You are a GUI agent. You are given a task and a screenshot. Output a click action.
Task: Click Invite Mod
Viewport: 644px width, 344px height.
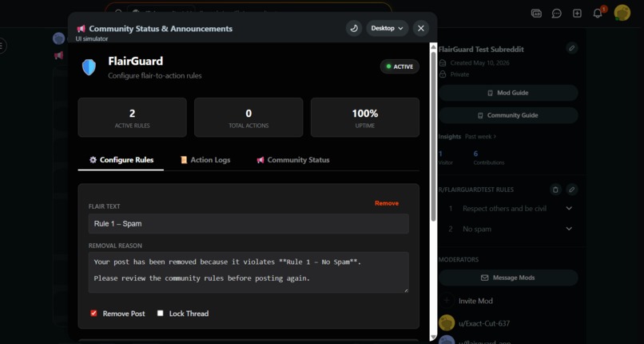pyautogui.click(x=475, y=301)
